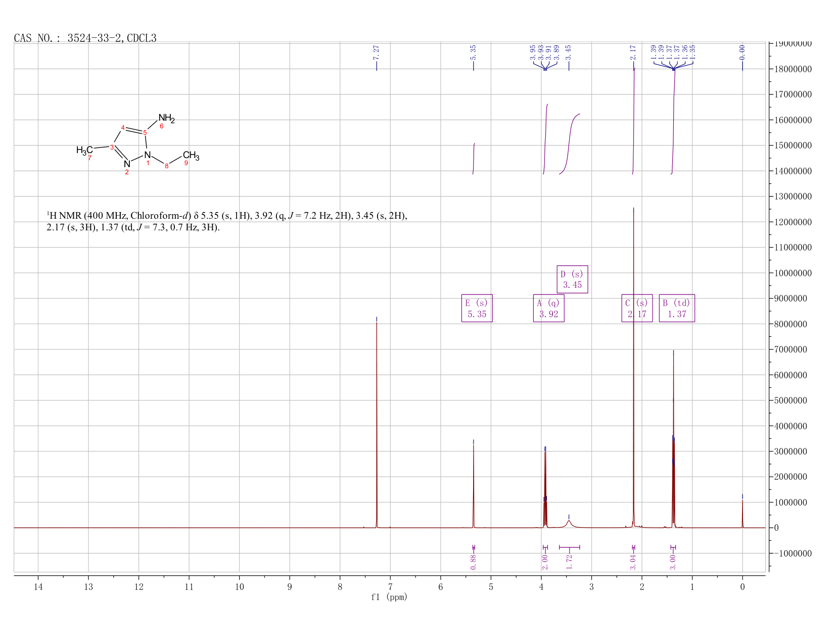Click the integral value 0.88

click(x=473, y=562)
